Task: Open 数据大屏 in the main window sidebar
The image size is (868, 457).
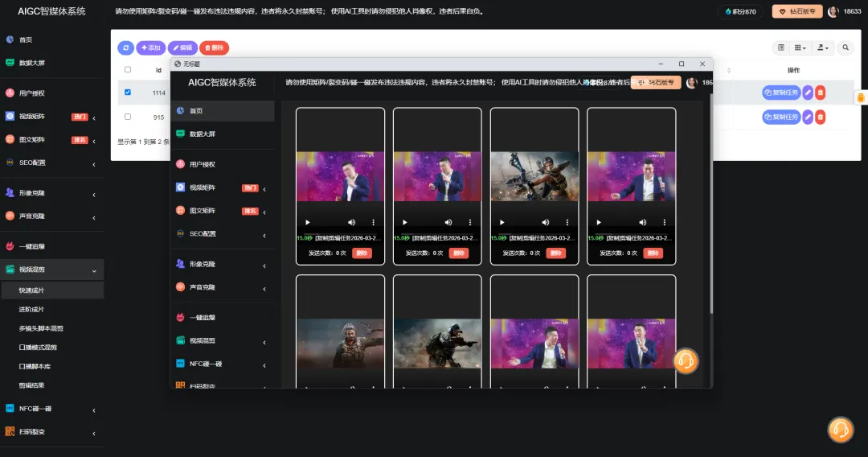Action: pyautogui.click(x=52, y=63)
